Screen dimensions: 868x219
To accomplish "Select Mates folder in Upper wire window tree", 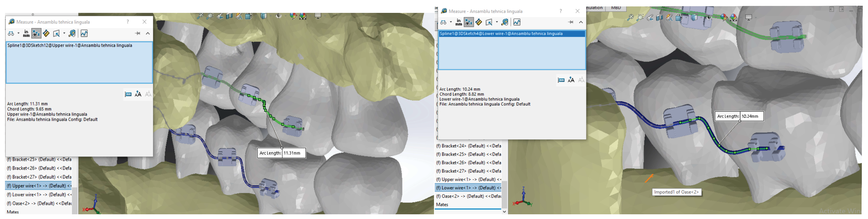I will coord(13,212).
